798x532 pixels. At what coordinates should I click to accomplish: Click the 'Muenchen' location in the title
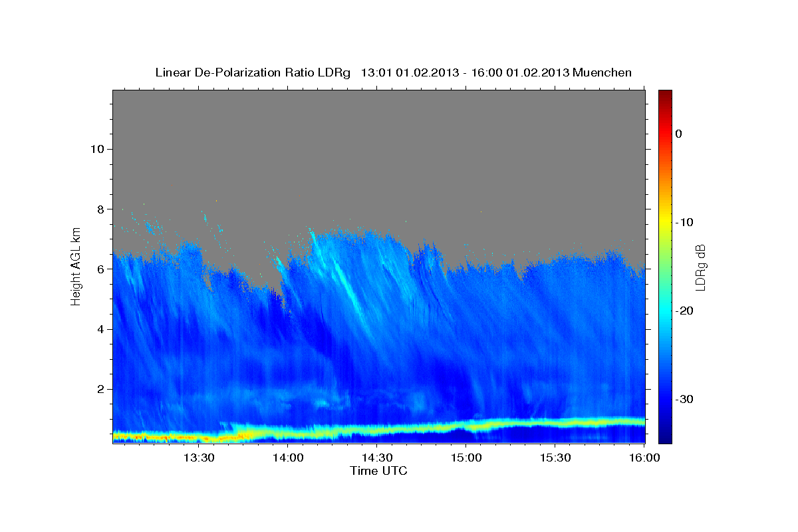602,72
